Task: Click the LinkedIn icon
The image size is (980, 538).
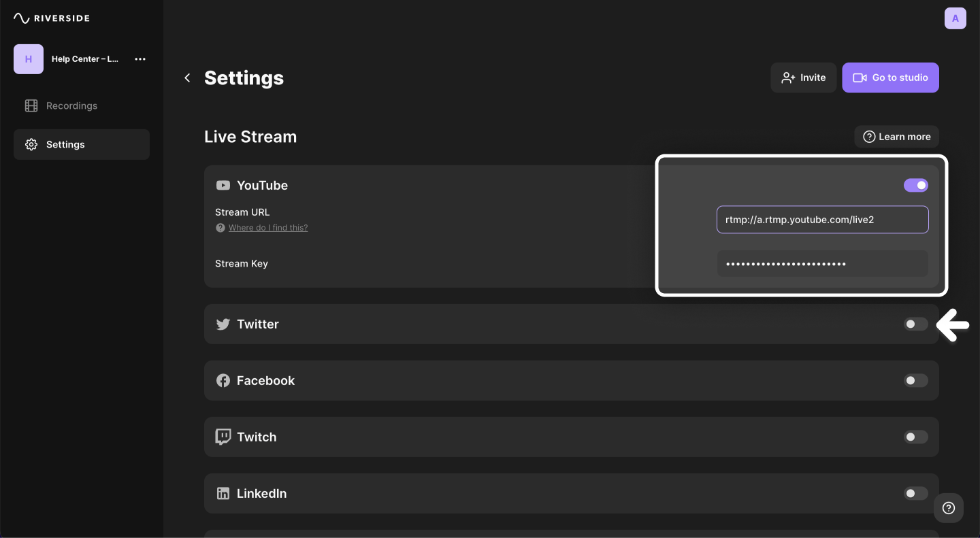Action: [223, 493]
